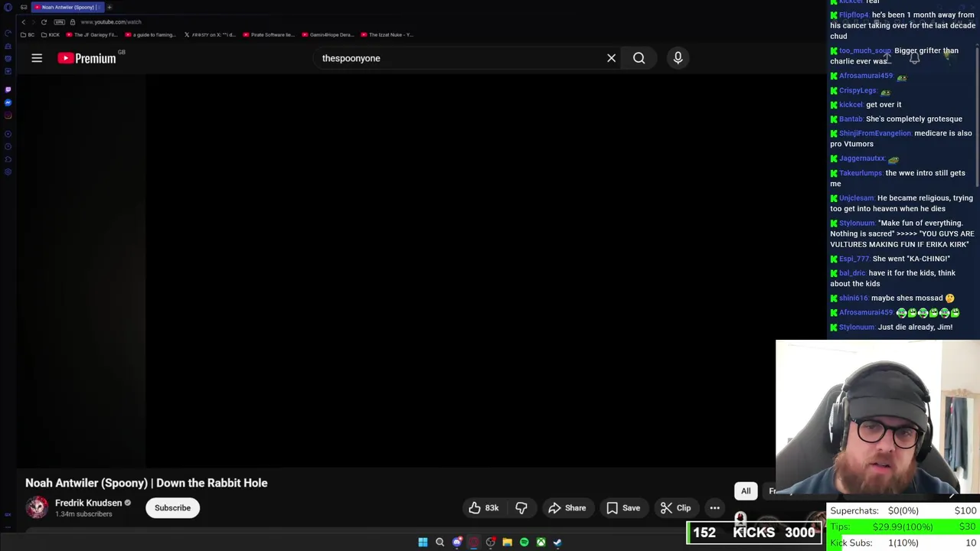Open the Opera browser main menu
980x551 pixels.
coord(8,7)
